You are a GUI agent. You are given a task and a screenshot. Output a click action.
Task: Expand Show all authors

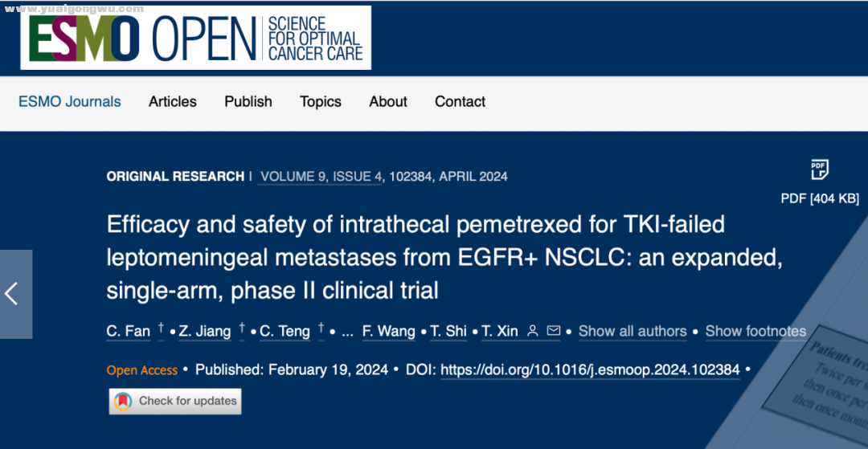(633, 331)
